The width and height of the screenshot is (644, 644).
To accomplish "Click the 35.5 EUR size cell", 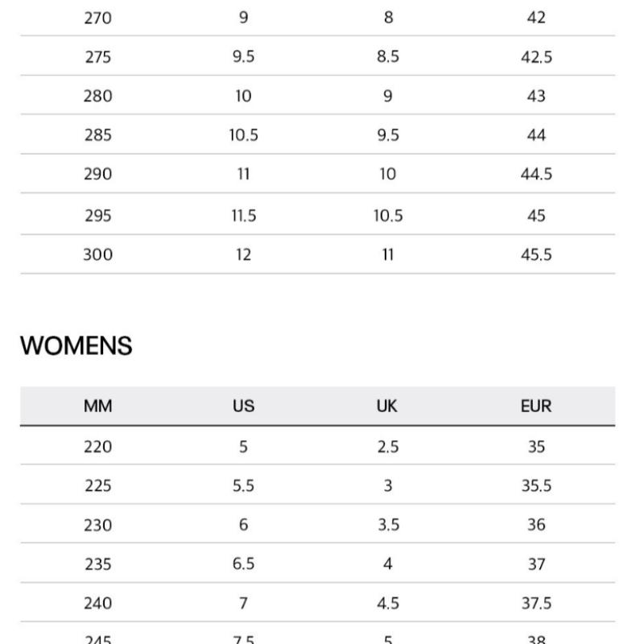I will coord(536,486).
